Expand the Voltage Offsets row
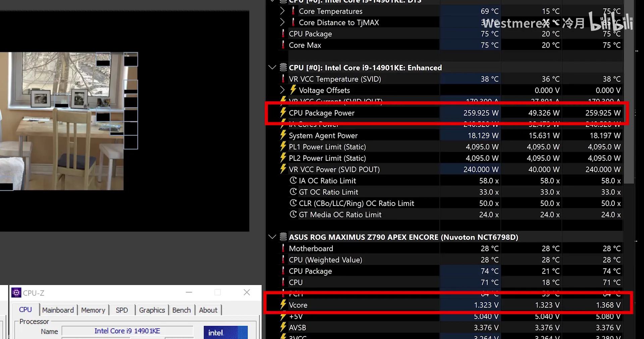 point(282,90)
